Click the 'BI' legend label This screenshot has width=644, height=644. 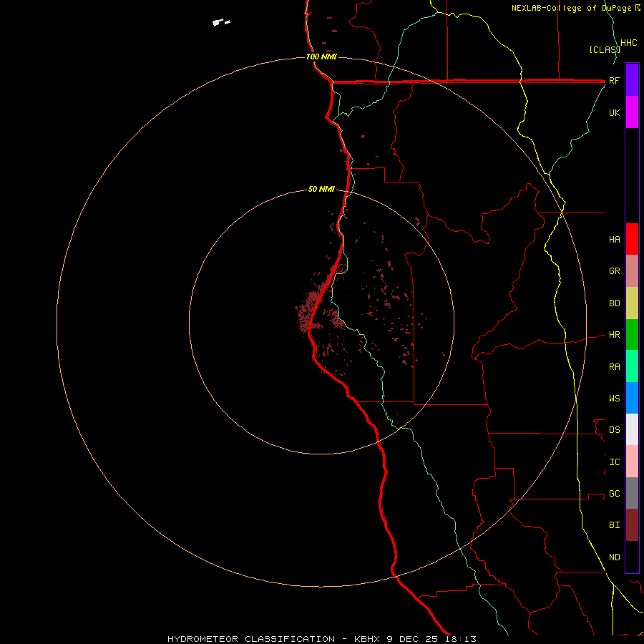[x=614, y=525]
